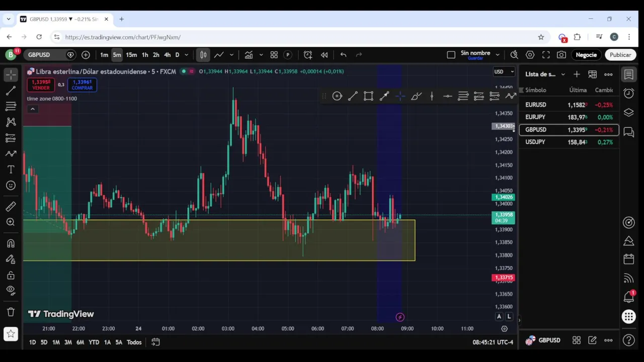The image size is (644, 362).
Task: Select the zoom in tool
Action: tap(11, 222)
